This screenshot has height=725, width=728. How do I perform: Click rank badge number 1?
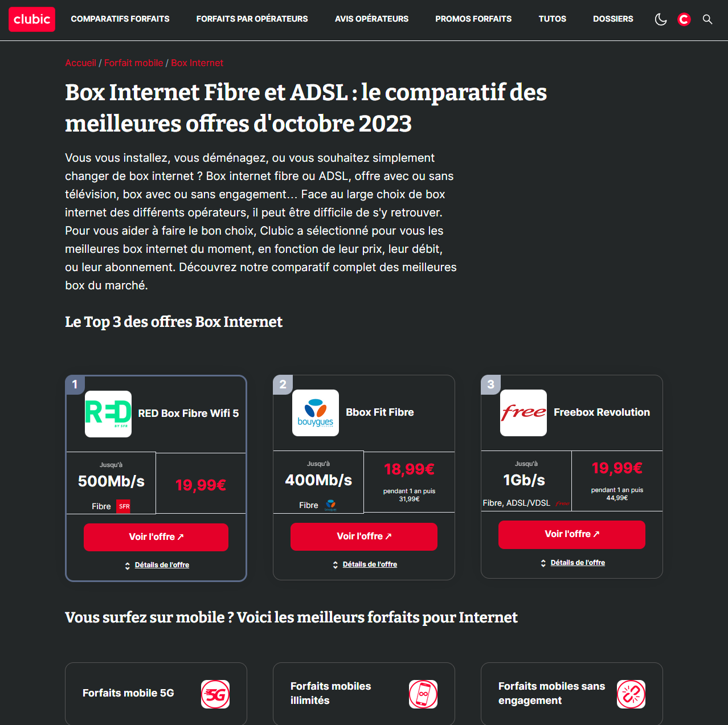[75, 384]
